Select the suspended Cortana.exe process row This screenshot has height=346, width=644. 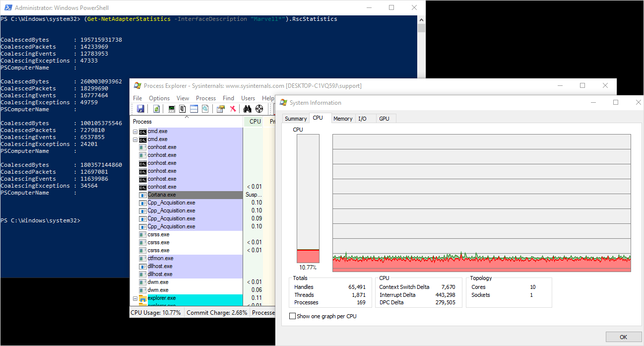[x=162, y=195]
